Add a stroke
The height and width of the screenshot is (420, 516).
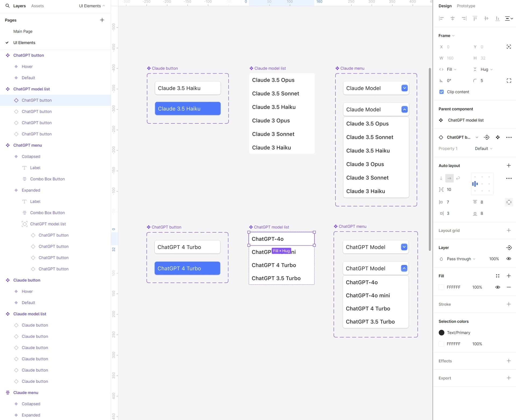509,304
